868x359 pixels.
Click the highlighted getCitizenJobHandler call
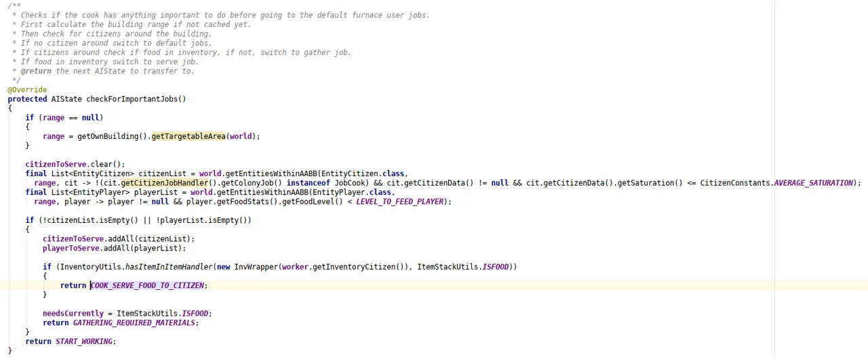[165, 183]
